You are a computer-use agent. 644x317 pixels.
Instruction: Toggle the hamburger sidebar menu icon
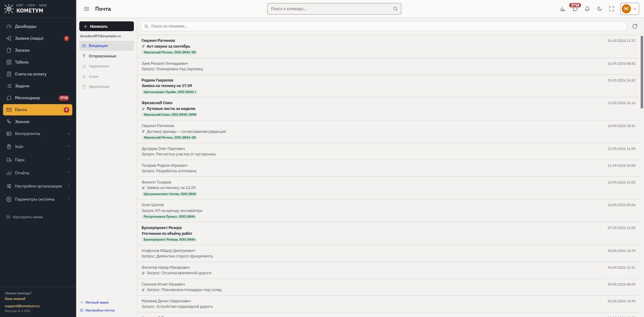(87, 9)
